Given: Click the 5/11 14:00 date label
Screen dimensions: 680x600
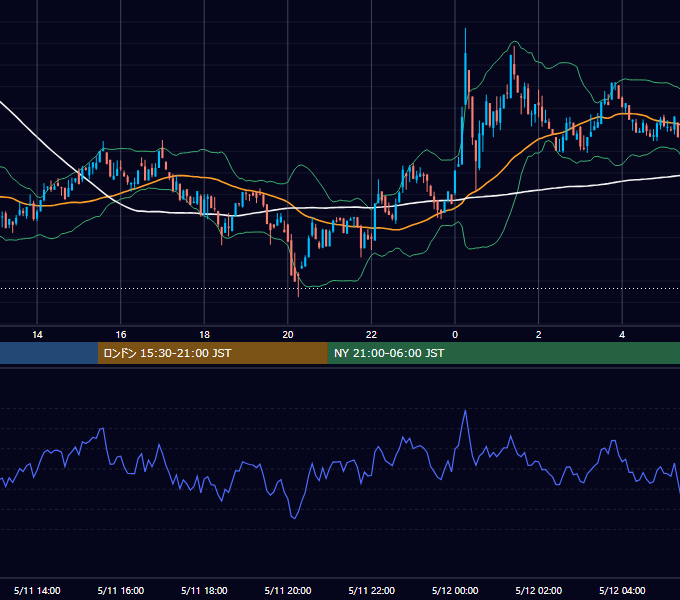Looking at the screenshot, I should pos(37,590).
